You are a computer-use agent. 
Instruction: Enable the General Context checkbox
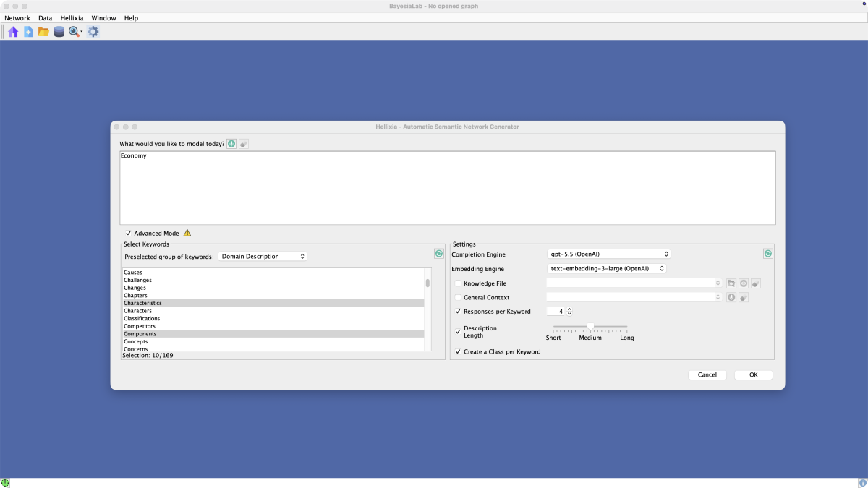tap(458, 297)
